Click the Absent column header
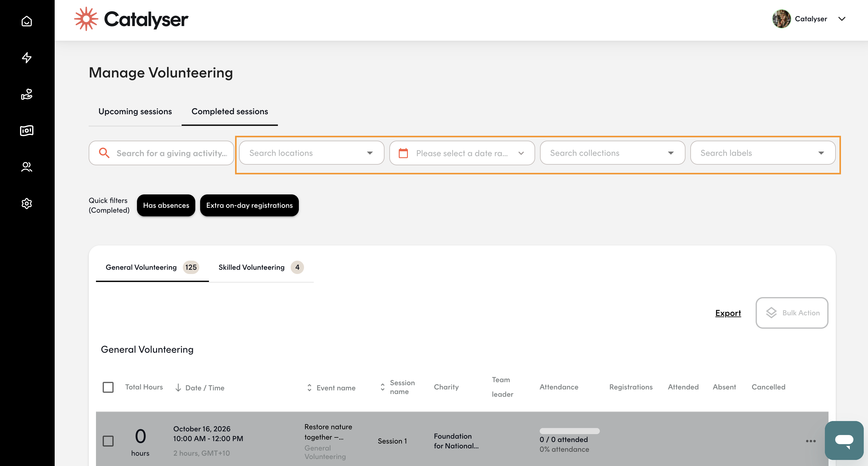Viewport: 868px width, 466px height. [x=724, y=387]
